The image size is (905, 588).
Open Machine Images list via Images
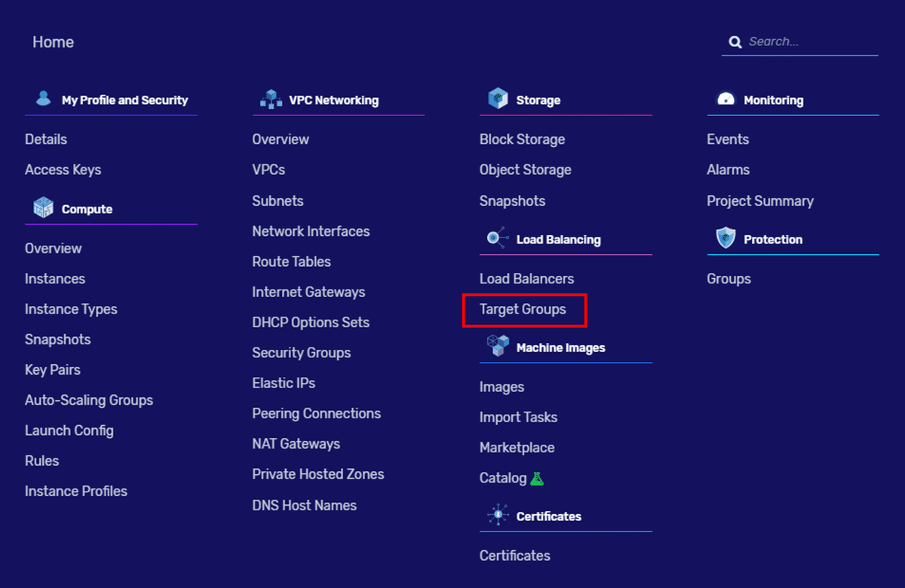point(502,387)
